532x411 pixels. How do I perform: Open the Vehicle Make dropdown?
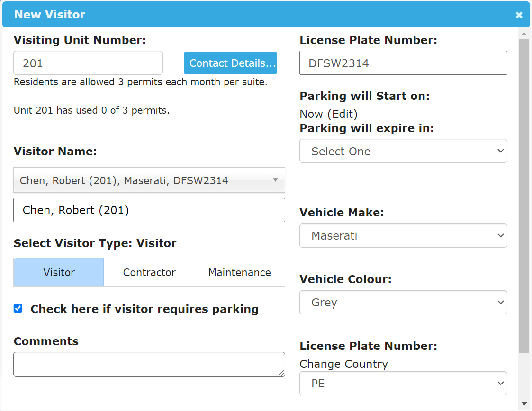403,235
